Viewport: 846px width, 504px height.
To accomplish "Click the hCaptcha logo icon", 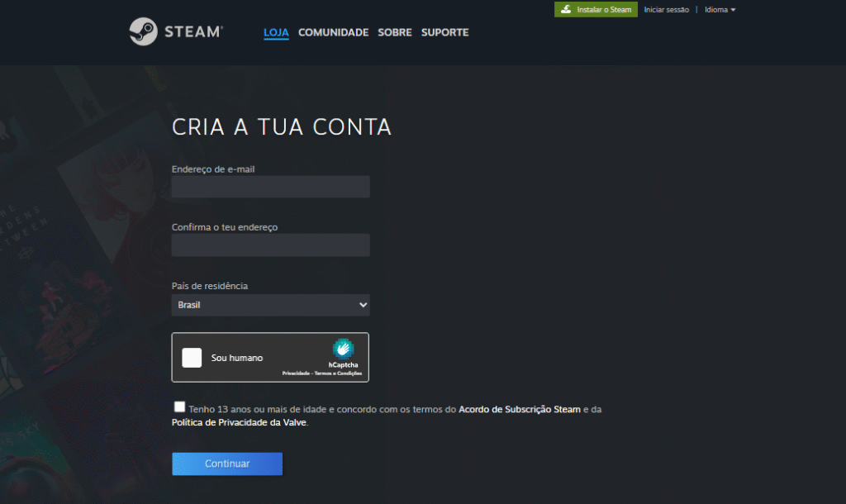I will click(x=343, y=349).
